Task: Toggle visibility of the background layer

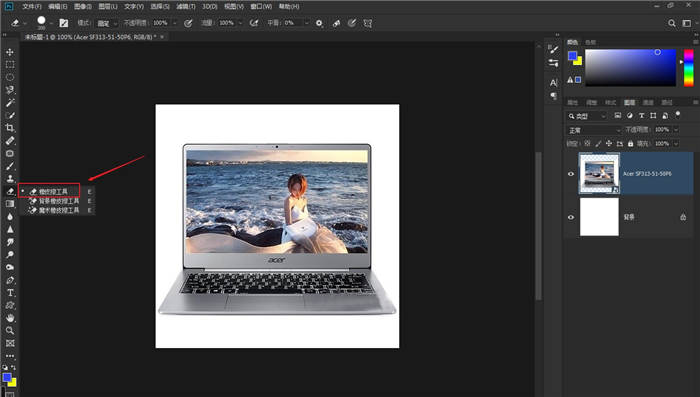Action: click(571, 217)
